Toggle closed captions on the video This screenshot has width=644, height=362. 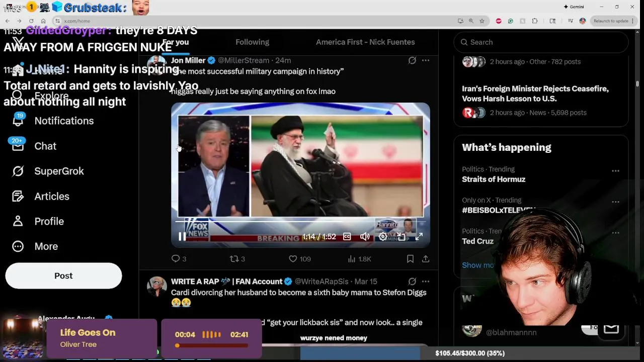click(347, 237)
